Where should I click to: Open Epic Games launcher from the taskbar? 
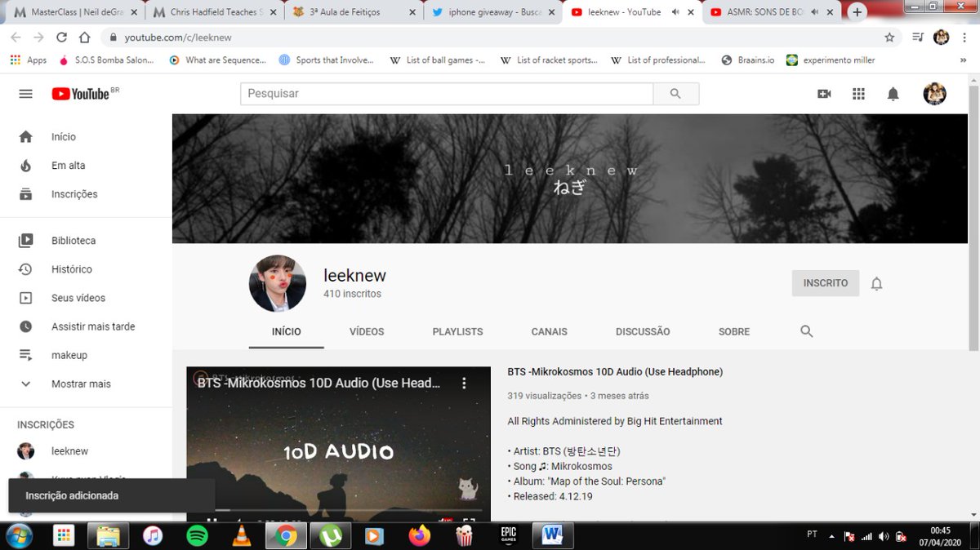tap(509, 536)
